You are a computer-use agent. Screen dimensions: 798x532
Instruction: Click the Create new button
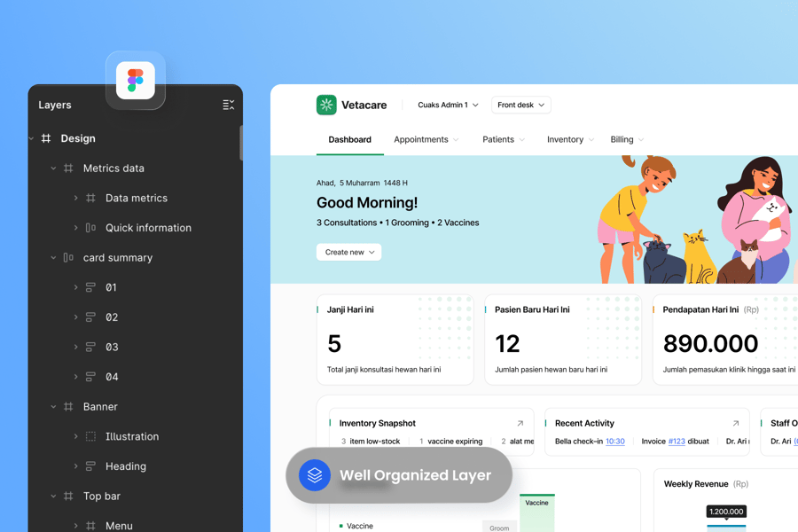click(348, 252)
